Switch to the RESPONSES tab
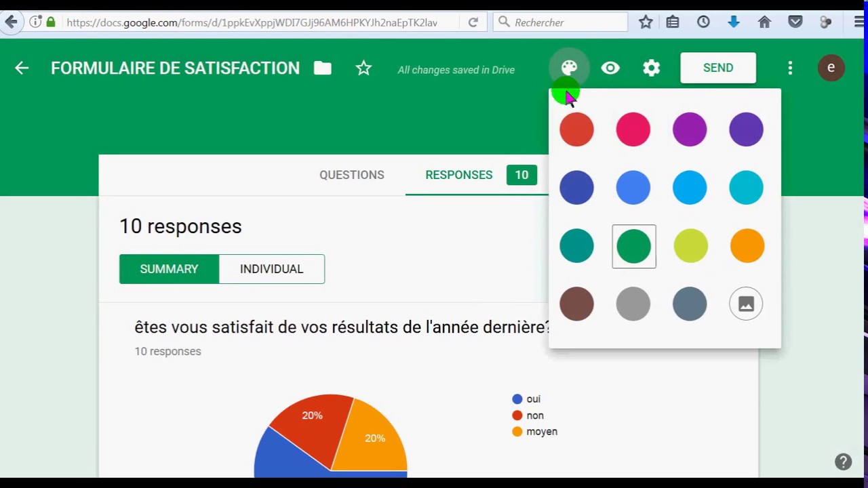Screen dimensions: 868x488 (x=459, y=175)
